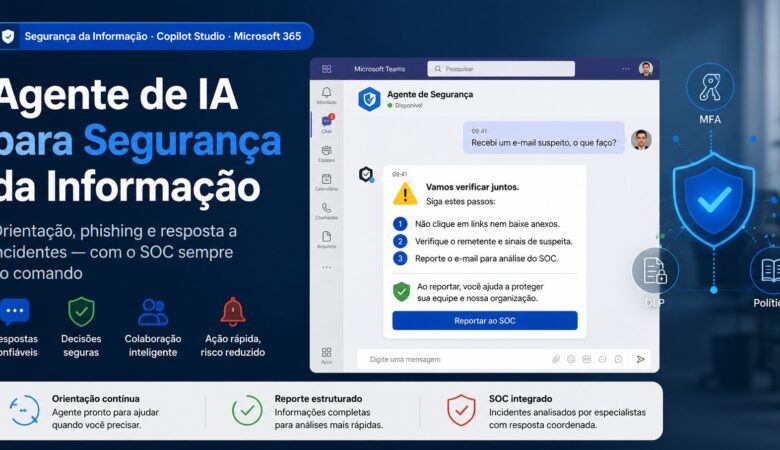Screen dimensions: 780x450
Task: Click step 1 'Não clique em links nem baixe anexos.'
Action: (x=487, y=224)
